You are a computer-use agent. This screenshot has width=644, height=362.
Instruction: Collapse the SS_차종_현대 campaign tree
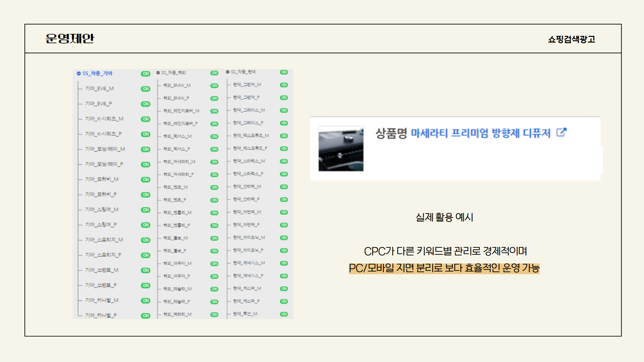click(228, 72)
